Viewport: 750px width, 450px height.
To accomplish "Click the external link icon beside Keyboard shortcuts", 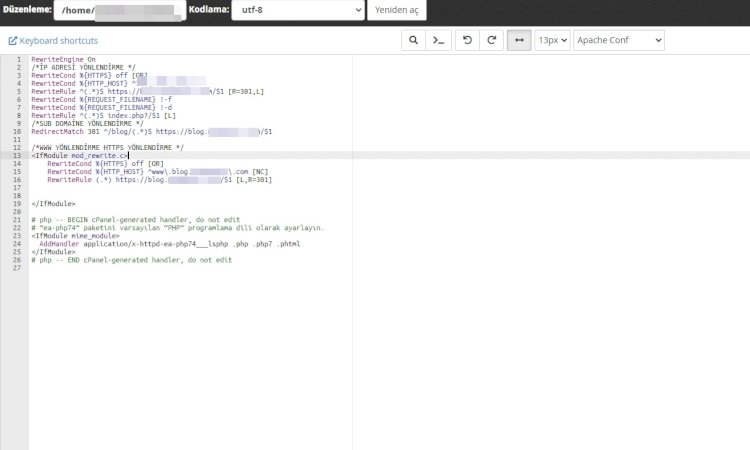I will click(x=12, y=41).
